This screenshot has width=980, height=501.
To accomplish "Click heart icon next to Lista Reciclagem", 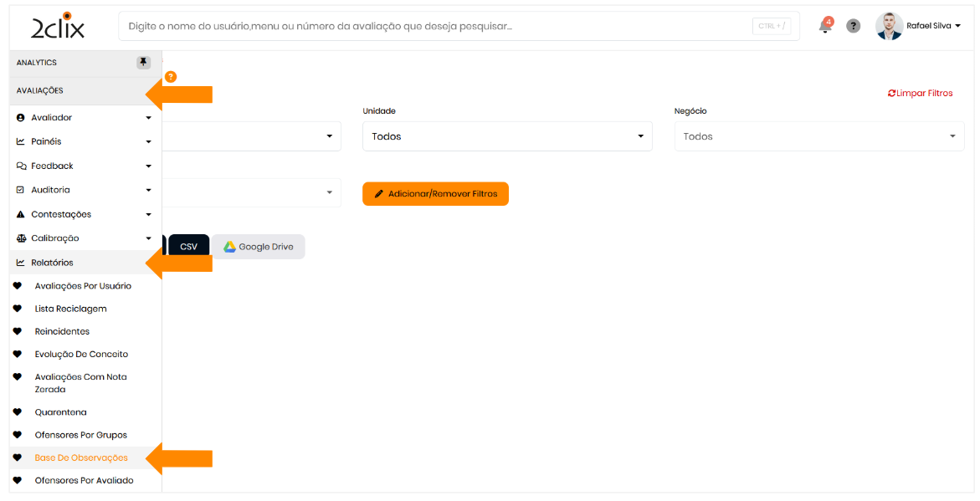I will pos(18,309).
